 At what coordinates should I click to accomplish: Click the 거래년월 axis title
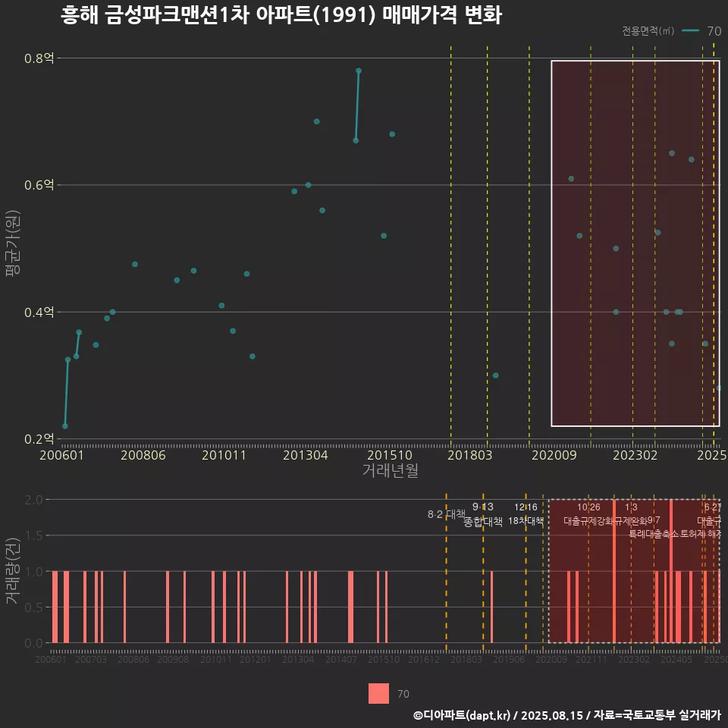click(390, 470)
